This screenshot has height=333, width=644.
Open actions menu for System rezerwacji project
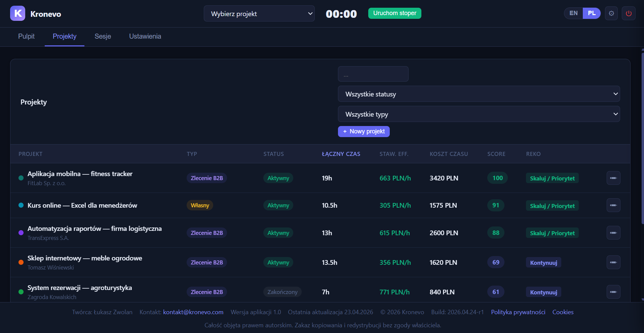pos(613,292)
